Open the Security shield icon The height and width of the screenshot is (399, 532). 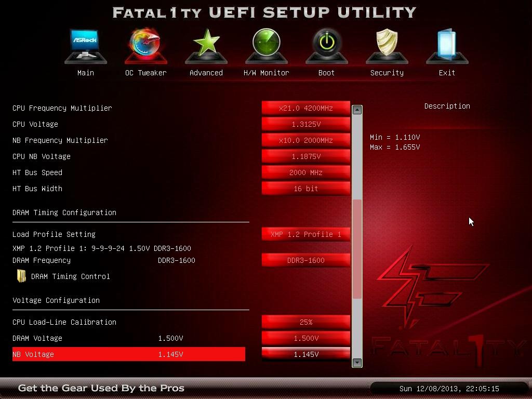point(387,46)
